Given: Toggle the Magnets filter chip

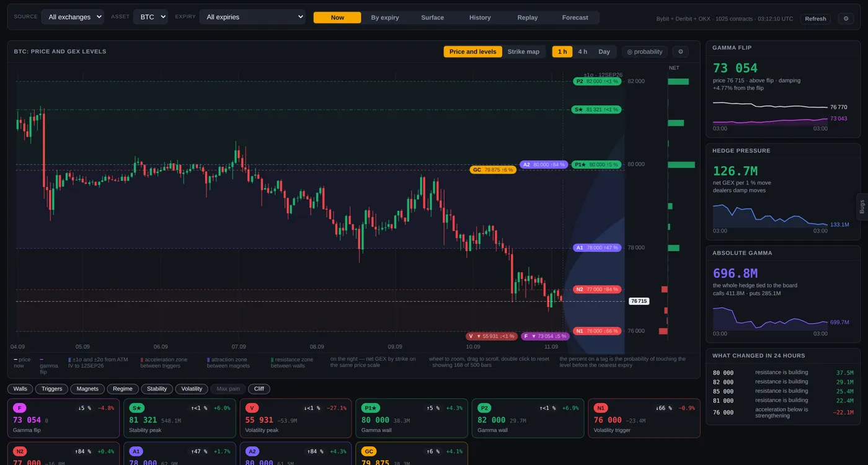Looking at the screenshot, I should click(x=87, y=389).
